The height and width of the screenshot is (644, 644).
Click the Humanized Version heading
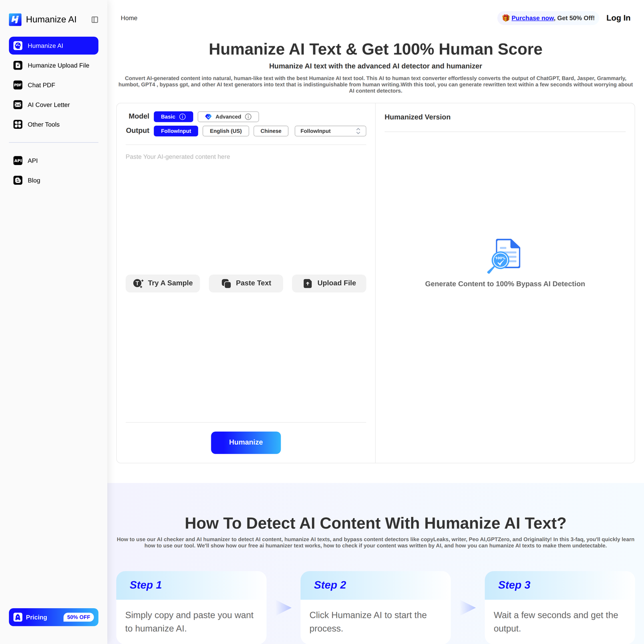point(418,117)
